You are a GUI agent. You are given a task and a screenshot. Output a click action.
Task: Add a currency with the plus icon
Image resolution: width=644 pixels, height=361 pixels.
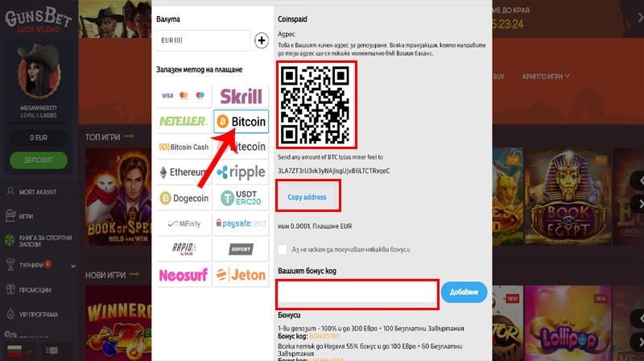[262, 40]
